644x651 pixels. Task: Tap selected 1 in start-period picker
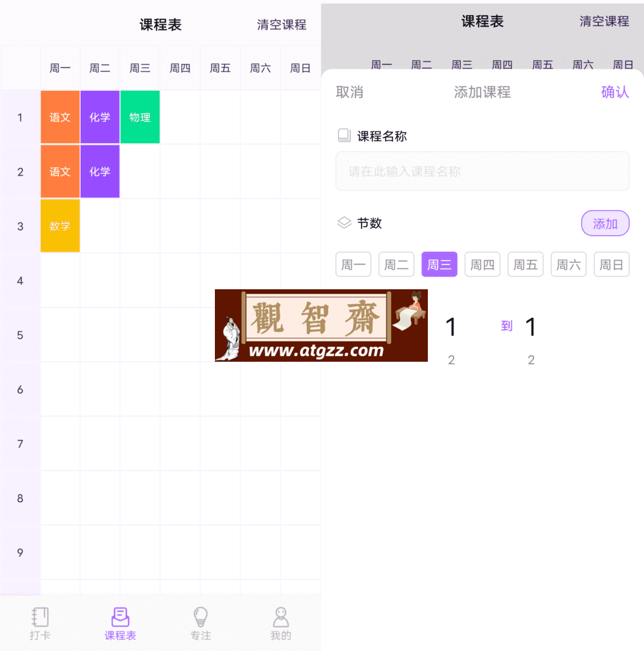[x=451, y=327]
